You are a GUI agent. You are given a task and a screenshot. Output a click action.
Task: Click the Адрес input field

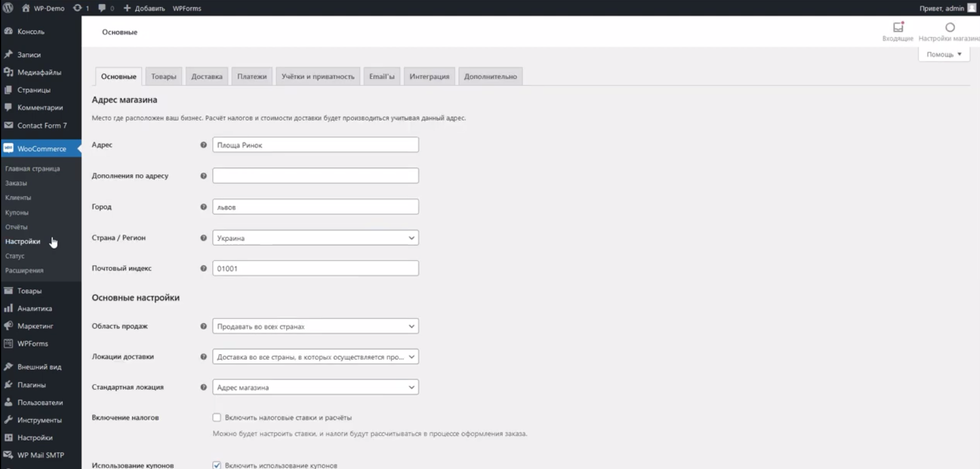coord(315,145)
